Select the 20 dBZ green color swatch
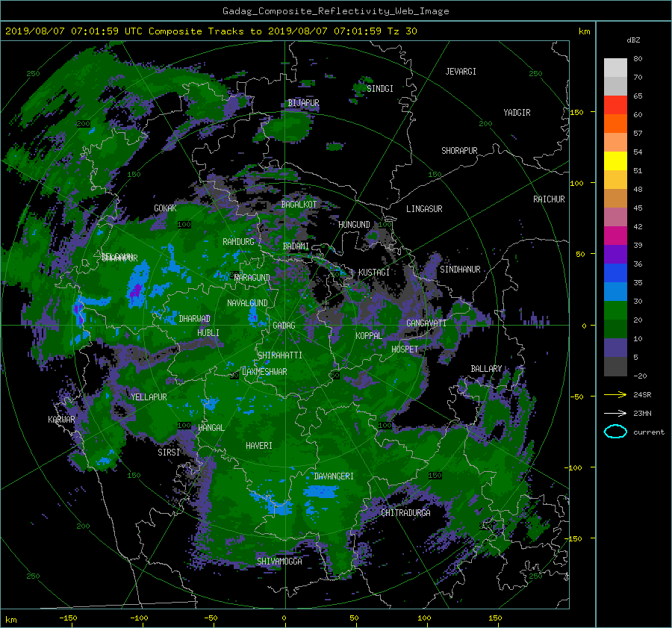The height and width of the screenshot is (628, 672). click(x=615, y=311)
